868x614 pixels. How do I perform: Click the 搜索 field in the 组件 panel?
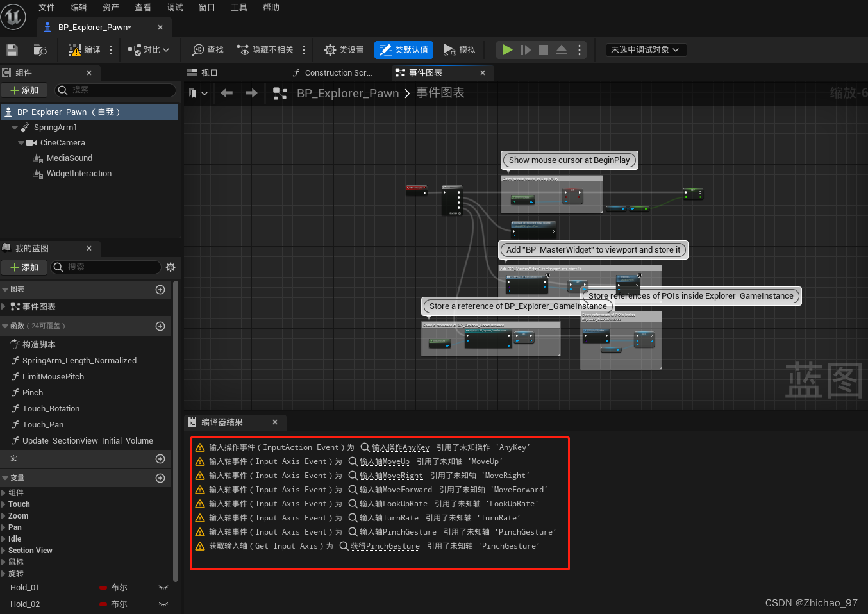115,90
